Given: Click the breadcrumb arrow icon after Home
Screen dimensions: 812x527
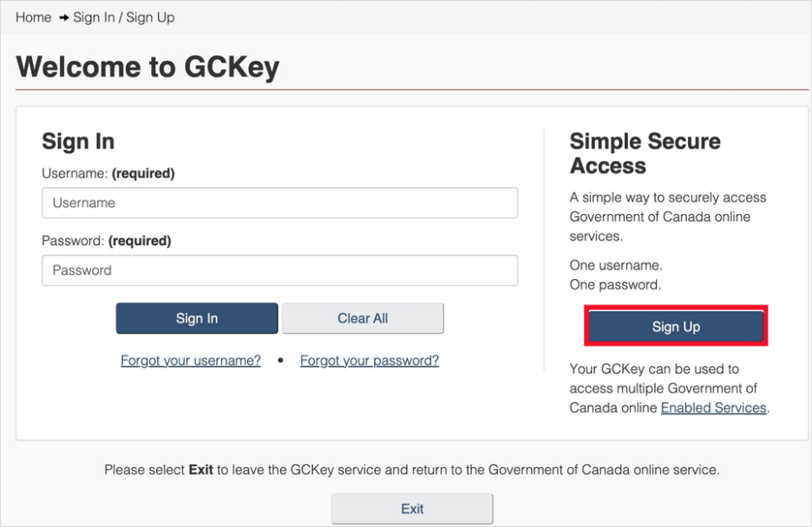Looking at the screenshot, I should pos(64,17).
